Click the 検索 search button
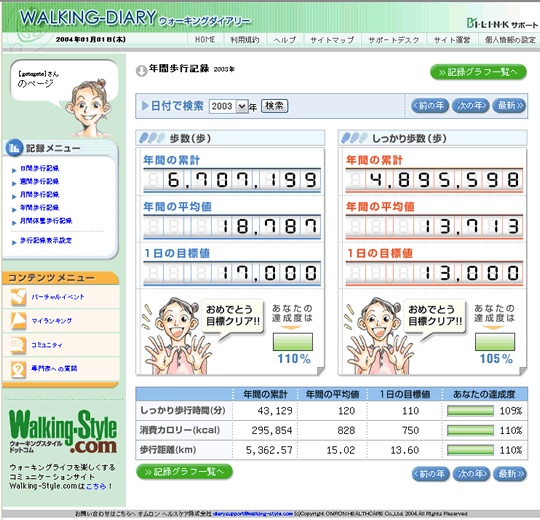 (274, 106)
